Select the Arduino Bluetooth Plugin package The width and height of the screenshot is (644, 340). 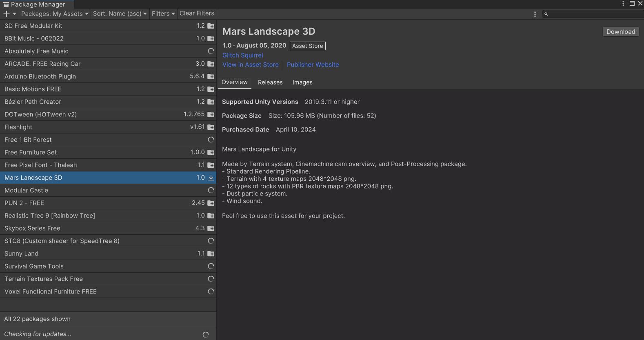click(x=108, y=76)
